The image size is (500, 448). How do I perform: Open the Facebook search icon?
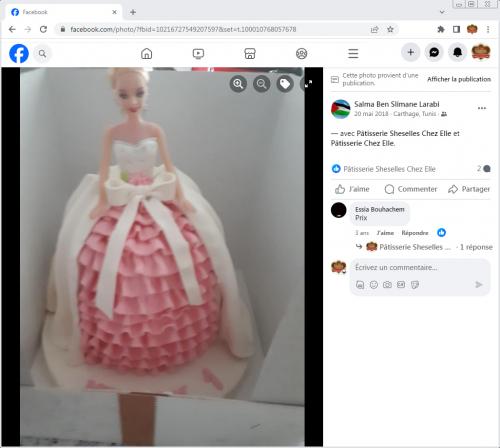click(42, 53)
